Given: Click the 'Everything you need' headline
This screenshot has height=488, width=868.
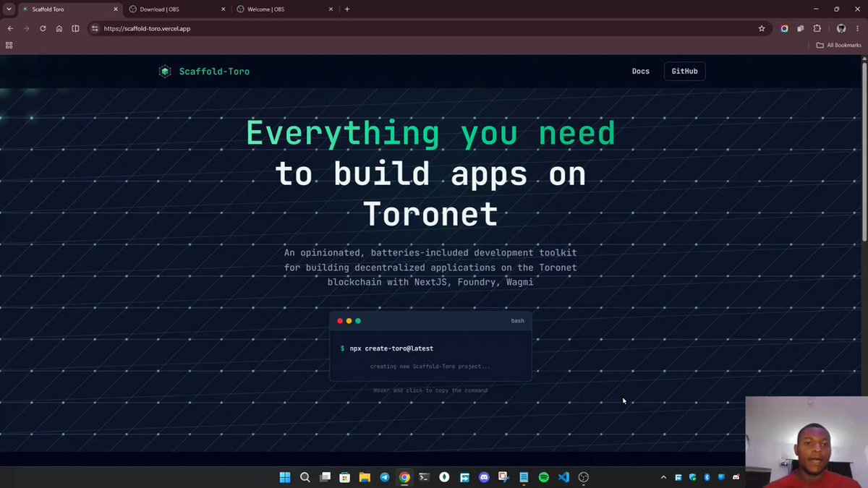Looking at the screenshot, I should coord(430,134).
